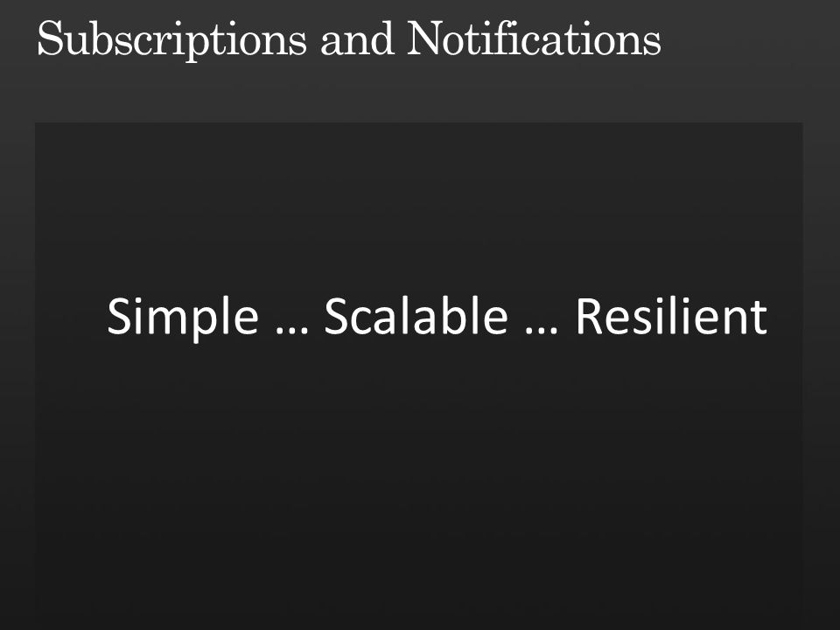Click the left gray margin beside the content panel
The height and width of the screenshot is (630, 840).
(17, 375)
